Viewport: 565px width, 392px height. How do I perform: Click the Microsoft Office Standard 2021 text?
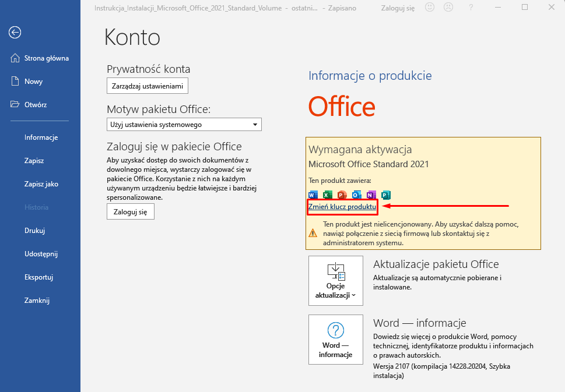369,164
